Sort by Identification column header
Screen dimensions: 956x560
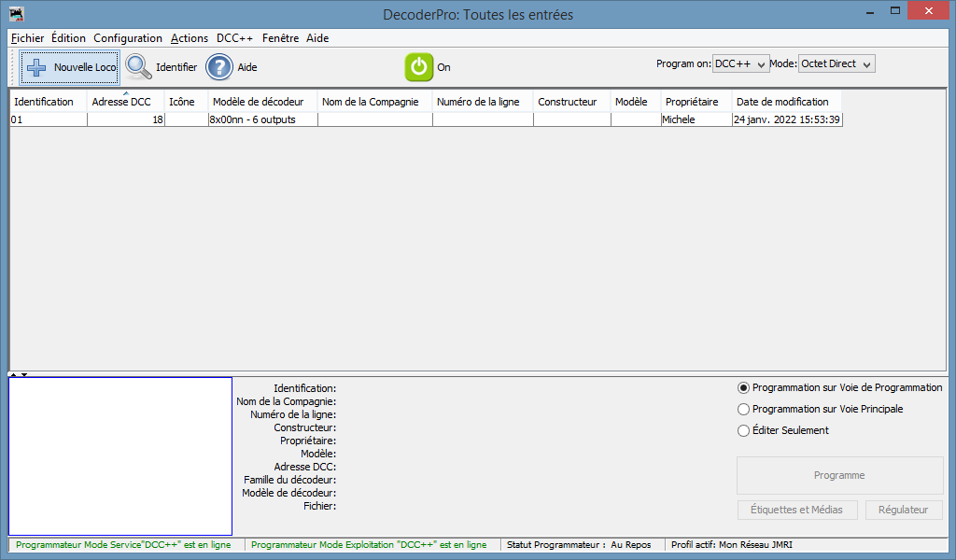[49, 102]
